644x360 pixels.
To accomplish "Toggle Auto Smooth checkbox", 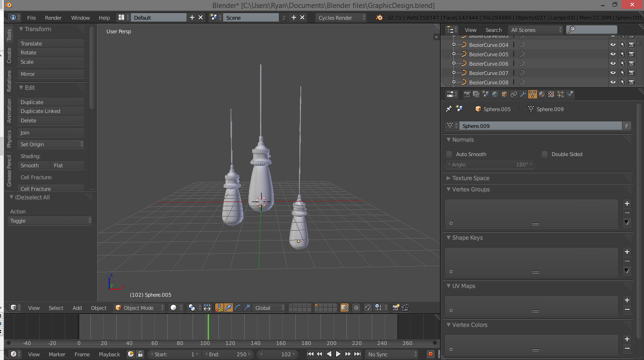I will 449,154.
